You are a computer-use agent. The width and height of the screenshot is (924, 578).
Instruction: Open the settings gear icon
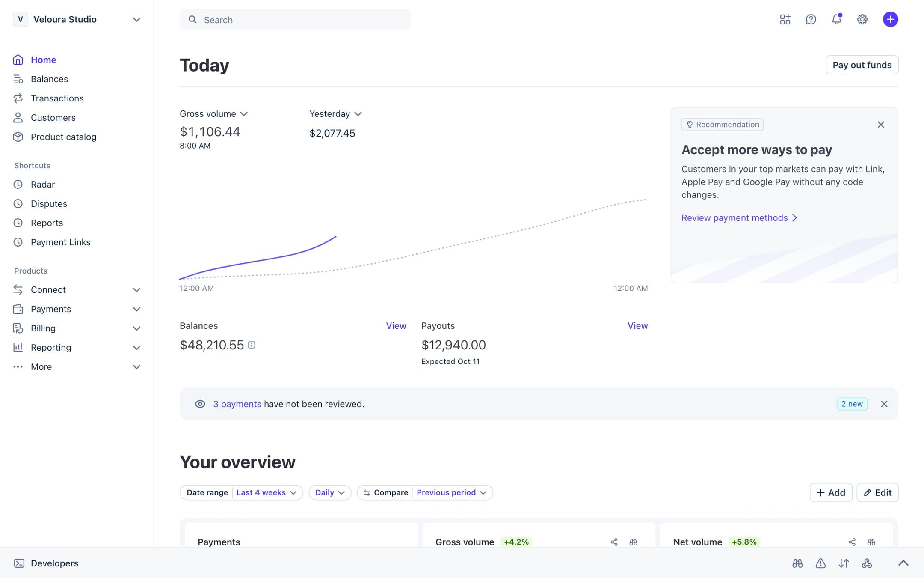(x=862, y=19)
